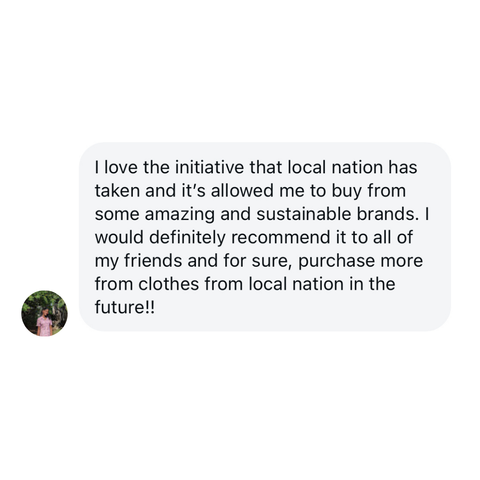The image size is (480, 480).
Task: Select the gray testimonial message bubble
Action: pos(265,237)
